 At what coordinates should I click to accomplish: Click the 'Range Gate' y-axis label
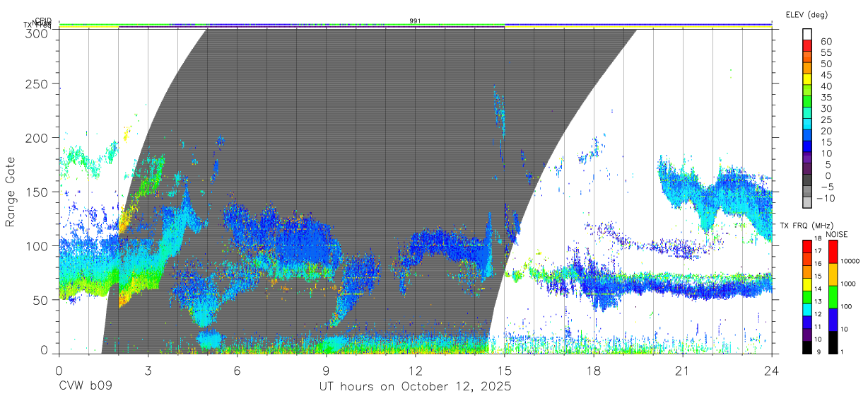coord(11,192)
